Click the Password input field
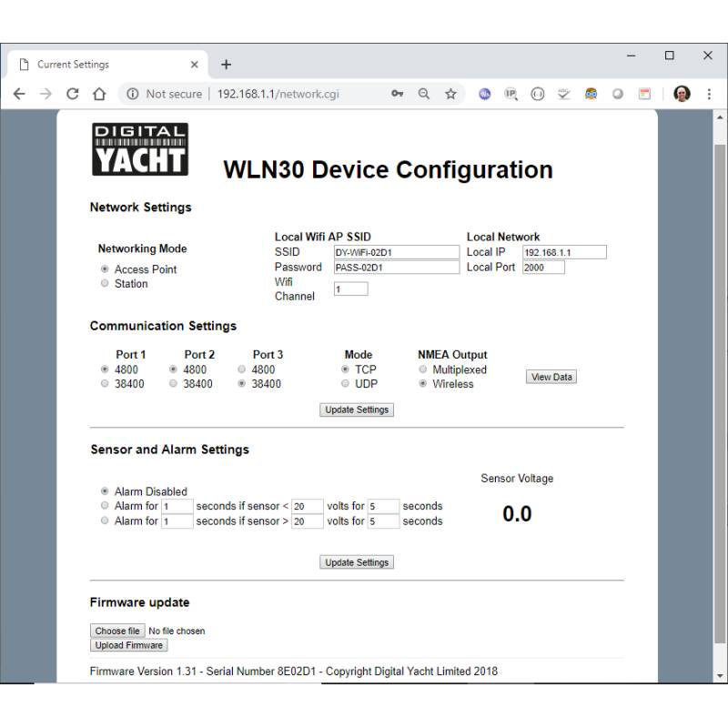This screenshot has height=728, width=728. (x=397, y=267)
